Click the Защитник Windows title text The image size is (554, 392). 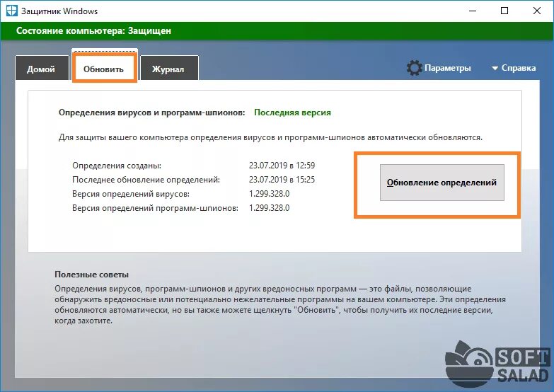(59, 11)
